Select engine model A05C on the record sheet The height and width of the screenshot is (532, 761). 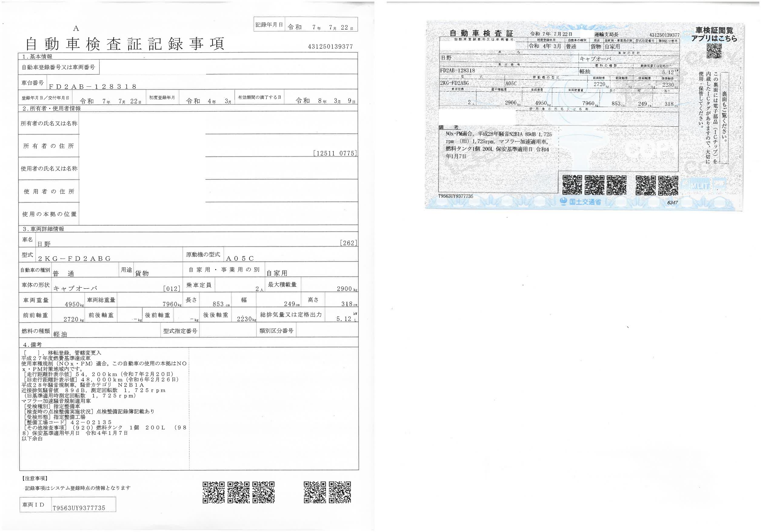[240, 259]
